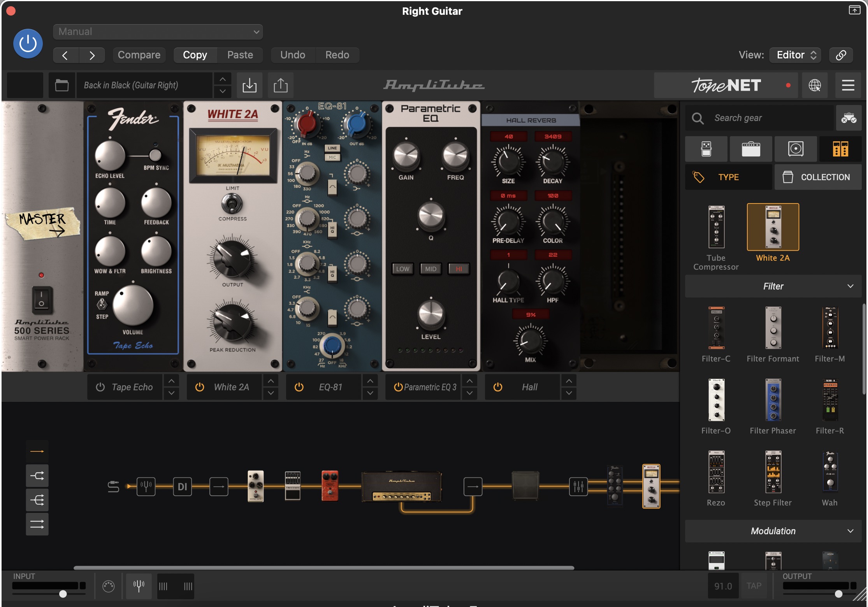
Task: Click the Copy button
Action: point(195,55)
